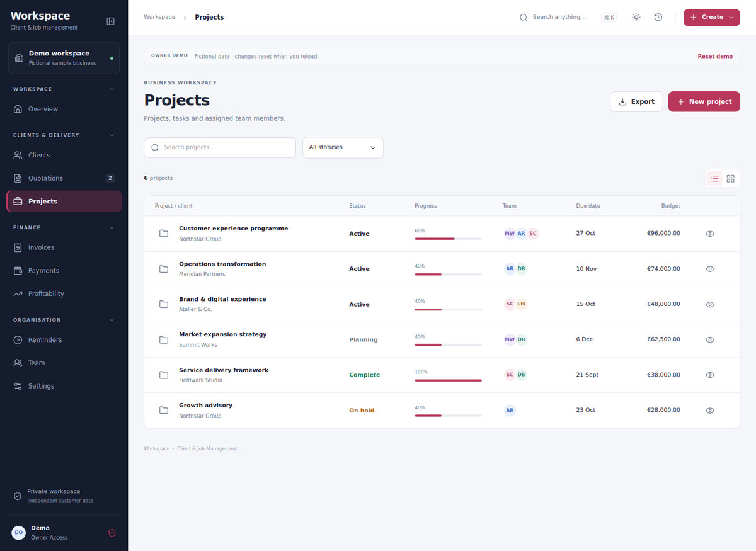Open the Quotations count badge

pyautogui.click(x=110, y=178)
